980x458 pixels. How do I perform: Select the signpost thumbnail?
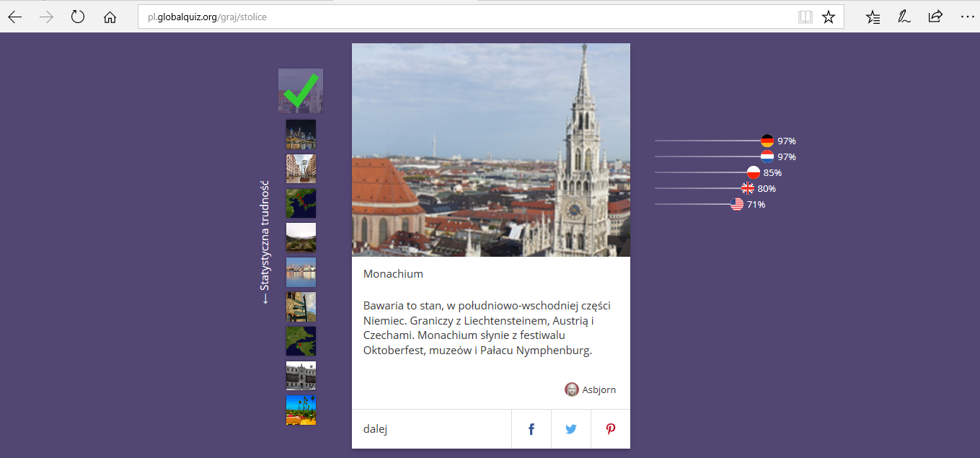(301, 307)
